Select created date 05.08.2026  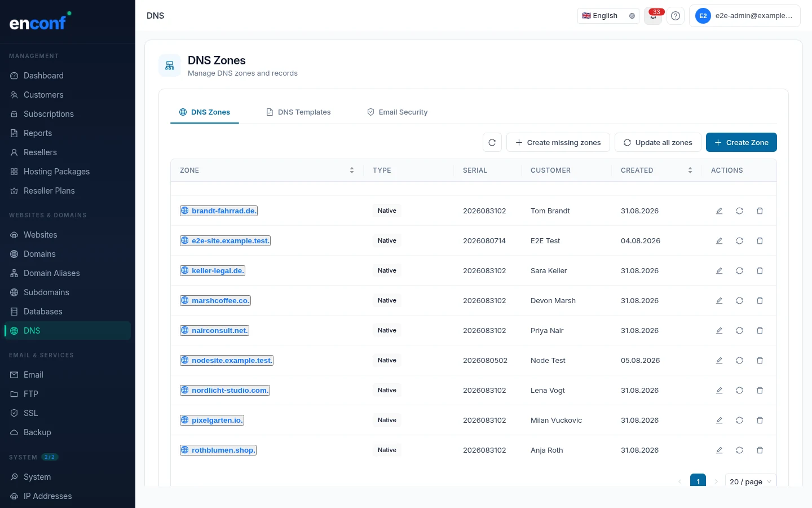[x=640, y=360]
